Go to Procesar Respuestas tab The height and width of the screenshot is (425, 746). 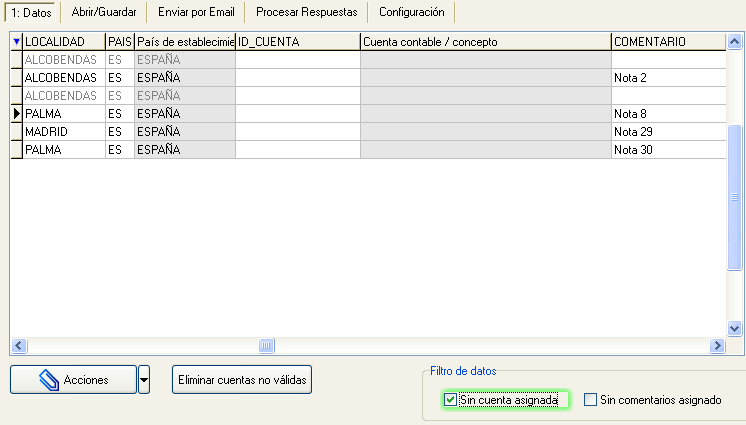click(306, 12)
